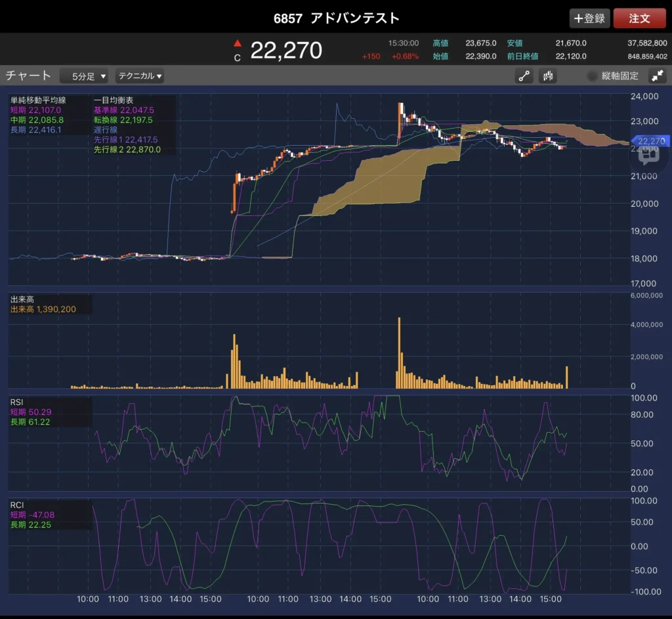Viewport: 672px width, 619px height.
Task: Click the red up-triangle price indicator
Action: click(x=238, y=44)
